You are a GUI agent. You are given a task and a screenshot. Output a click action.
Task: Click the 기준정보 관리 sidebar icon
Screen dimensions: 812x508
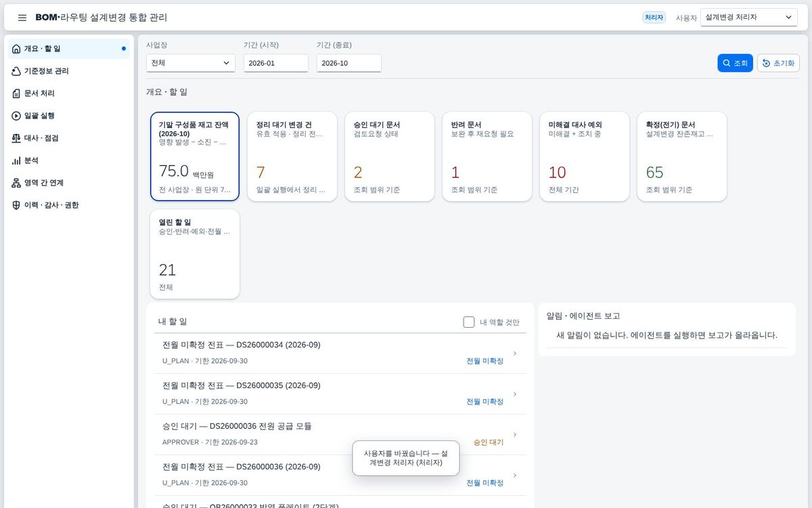(x=16, y=71)
